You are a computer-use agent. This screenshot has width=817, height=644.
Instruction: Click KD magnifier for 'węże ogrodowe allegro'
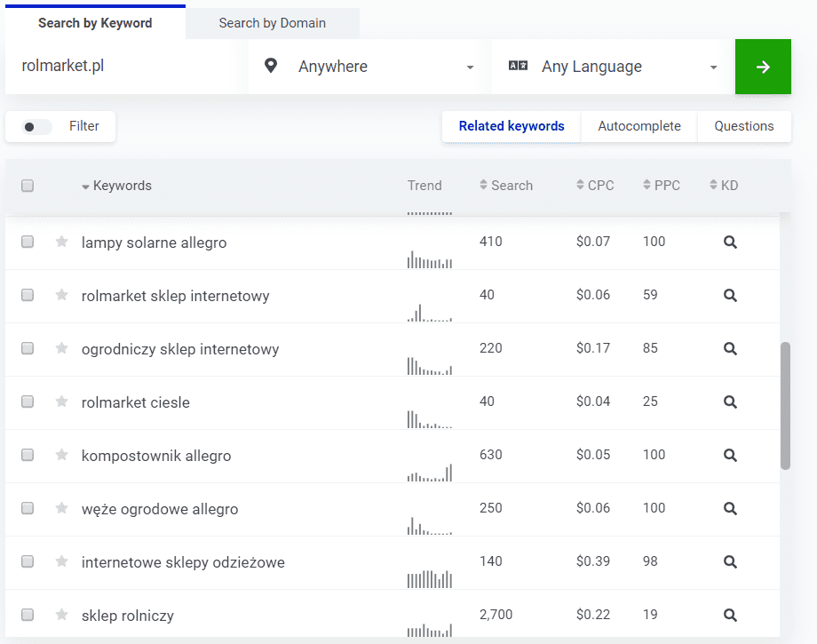coord(730,508)
